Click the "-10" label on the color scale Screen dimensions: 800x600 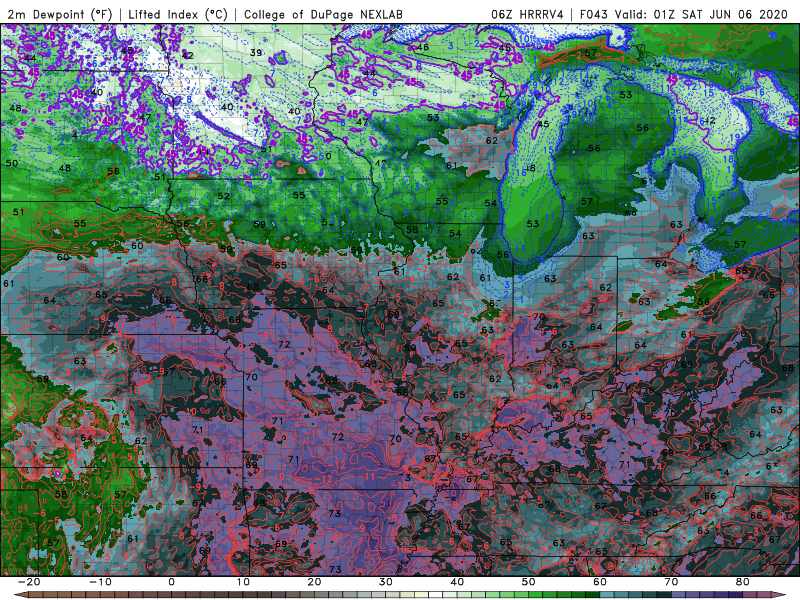pyautogui.click(x=100, y=582)
